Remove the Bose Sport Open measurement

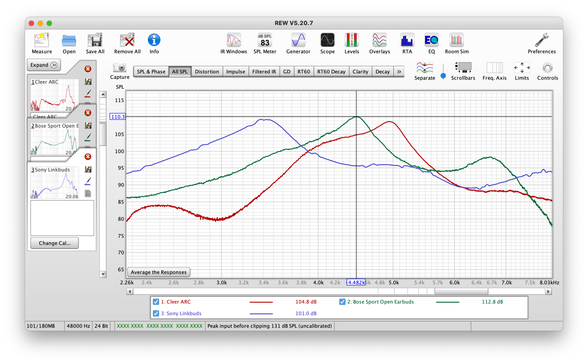pyautogui.click(x=88, y=113)
